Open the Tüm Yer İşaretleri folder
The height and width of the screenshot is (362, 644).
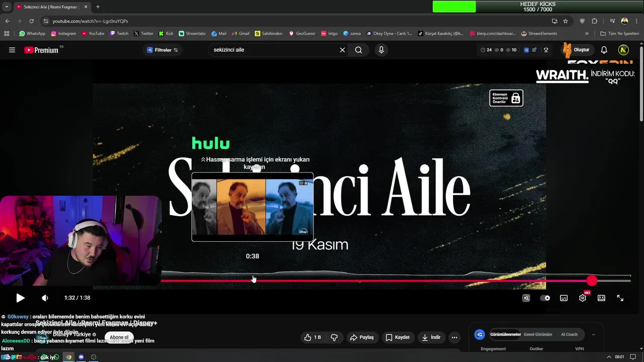619,34
